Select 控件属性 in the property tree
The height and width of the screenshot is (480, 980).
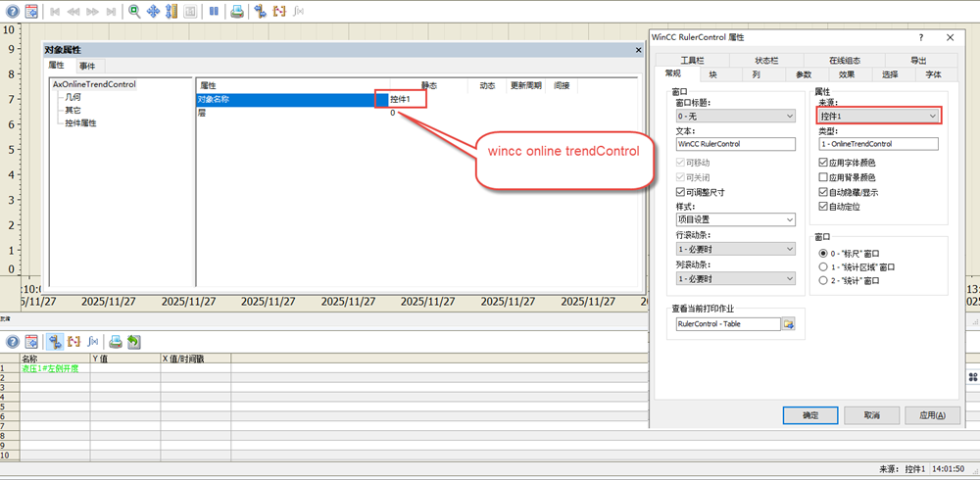coord(80,123)
